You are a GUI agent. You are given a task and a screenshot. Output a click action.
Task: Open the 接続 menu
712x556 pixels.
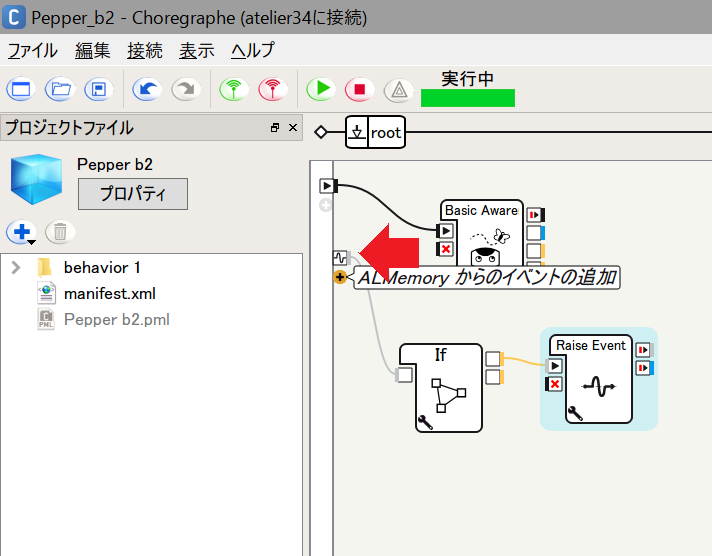(145, 50)
